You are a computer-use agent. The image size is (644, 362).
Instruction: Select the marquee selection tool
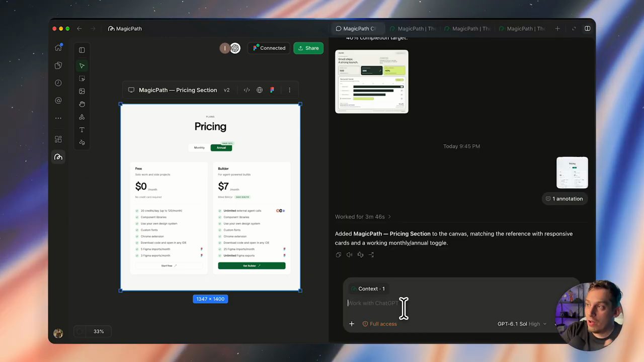[x=82, y=79]
